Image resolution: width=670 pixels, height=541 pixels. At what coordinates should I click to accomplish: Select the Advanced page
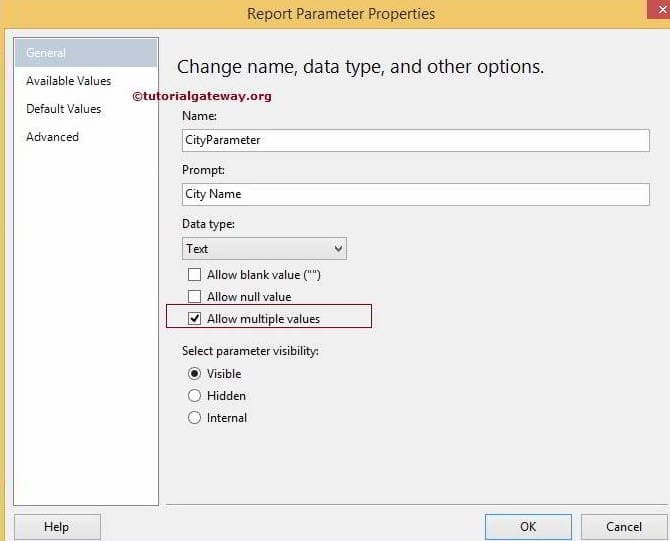(52, 137)
